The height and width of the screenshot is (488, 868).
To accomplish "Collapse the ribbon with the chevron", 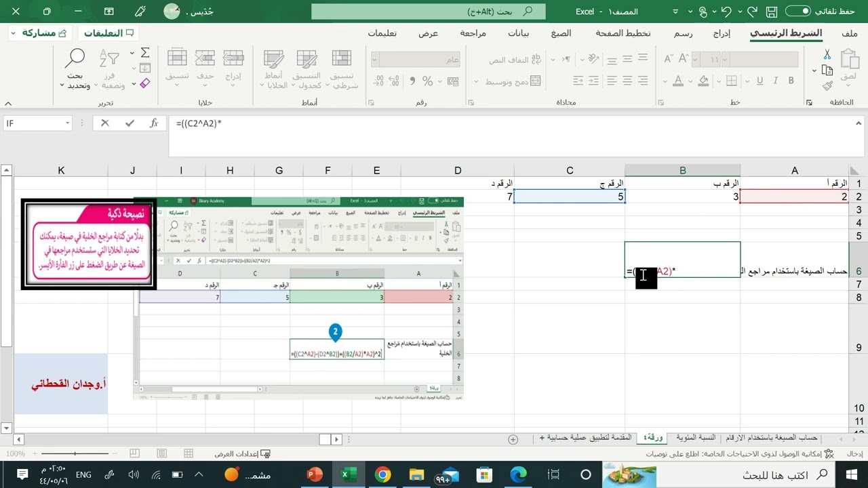I will tap(8, 103).
